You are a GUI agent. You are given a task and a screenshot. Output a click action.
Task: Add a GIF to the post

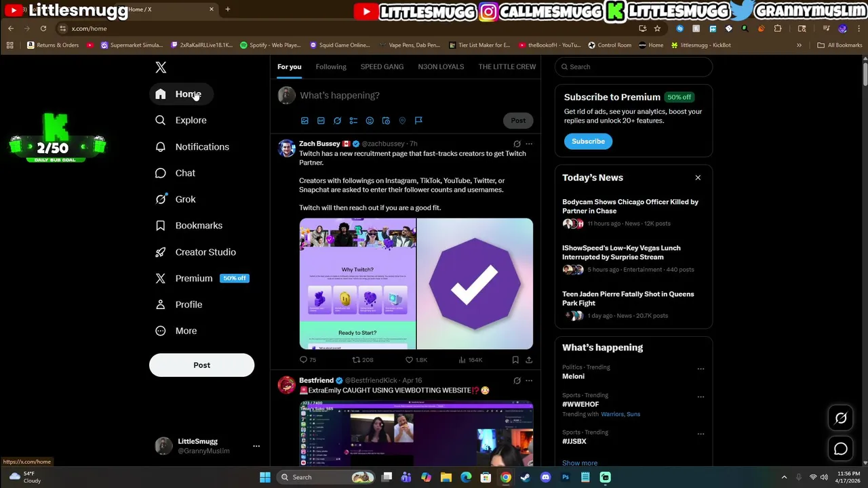(x=321, y=121)
